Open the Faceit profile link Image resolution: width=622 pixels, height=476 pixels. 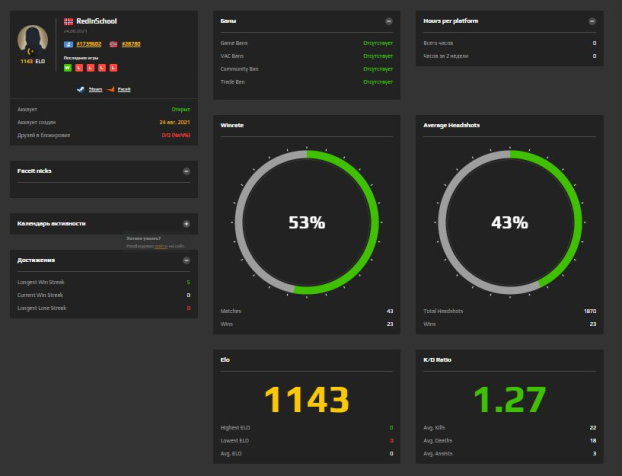pyautogui.click(x=124, y=89)
